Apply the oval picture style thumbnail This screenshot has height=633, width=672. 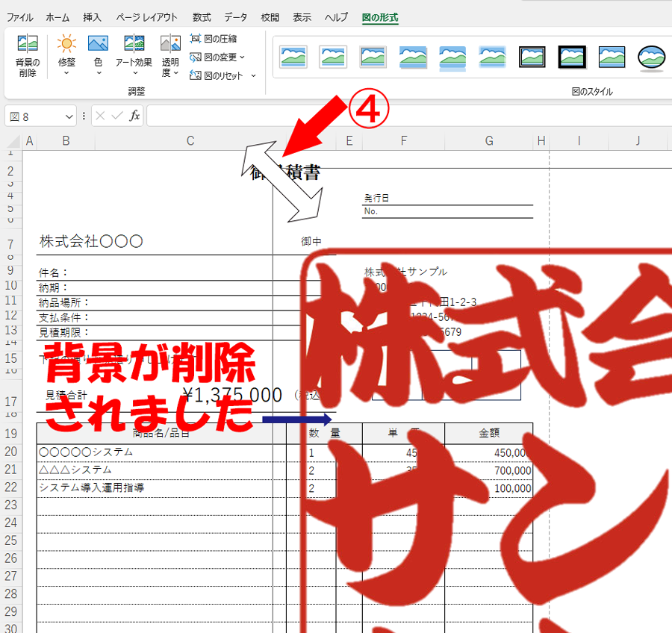tap(651, 57)
